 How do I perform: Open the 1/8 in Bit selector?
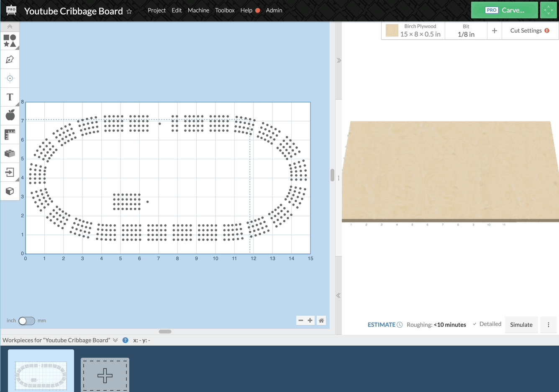(466, 31)
